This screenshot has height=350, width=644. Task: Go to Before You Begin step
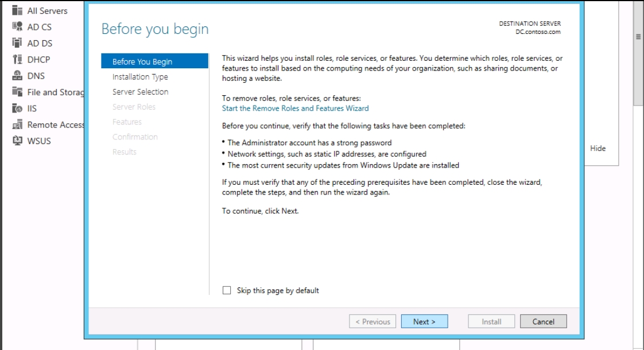pyautogui.click(x=142, y=62)
